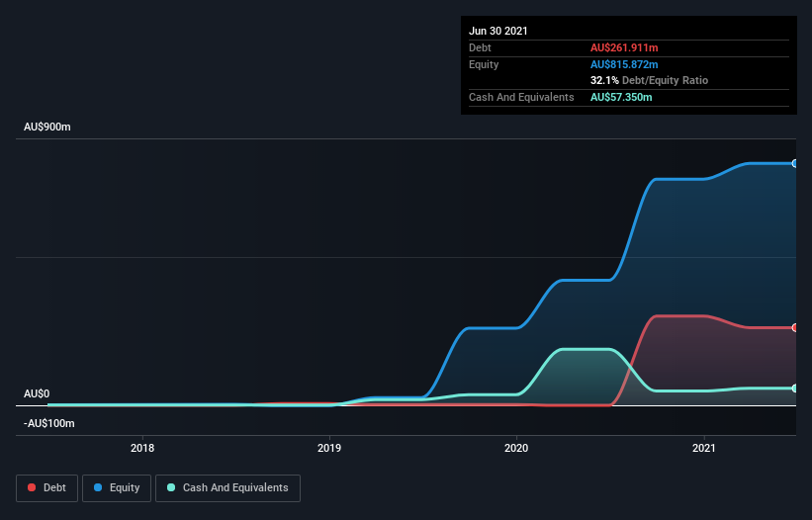Select the 2020 axis label

516,448
